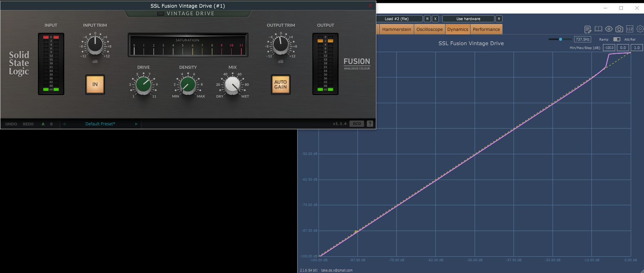Click the v1.1.4 version label
This screenshot has width=644, height=273.
(340, 124)
